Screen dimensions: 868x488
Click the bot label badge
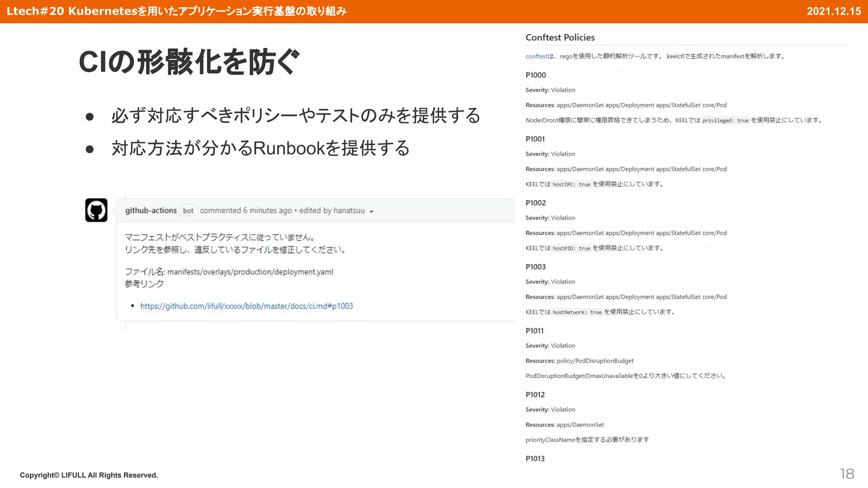point(188,211)
